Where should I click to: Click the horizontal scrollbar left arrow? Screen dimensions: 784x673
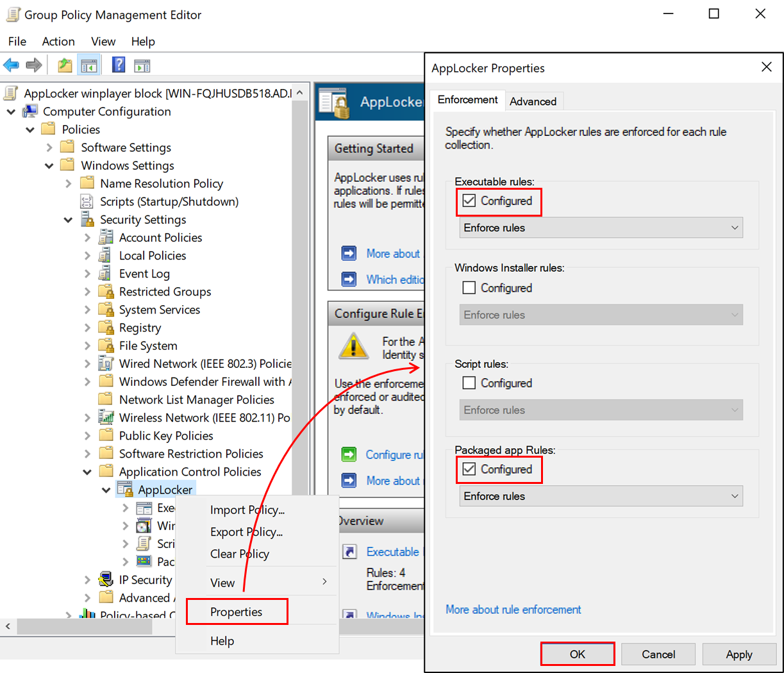8,626
